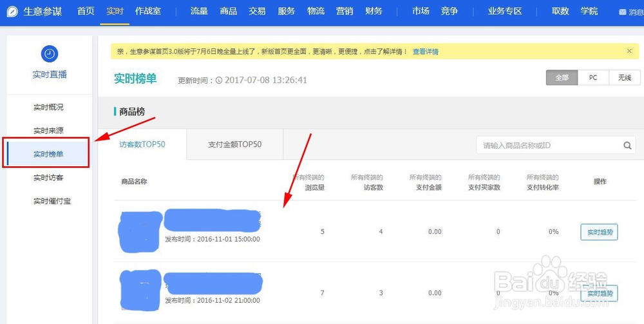Open the 营销 menu
644x324 pixels.
345,11
